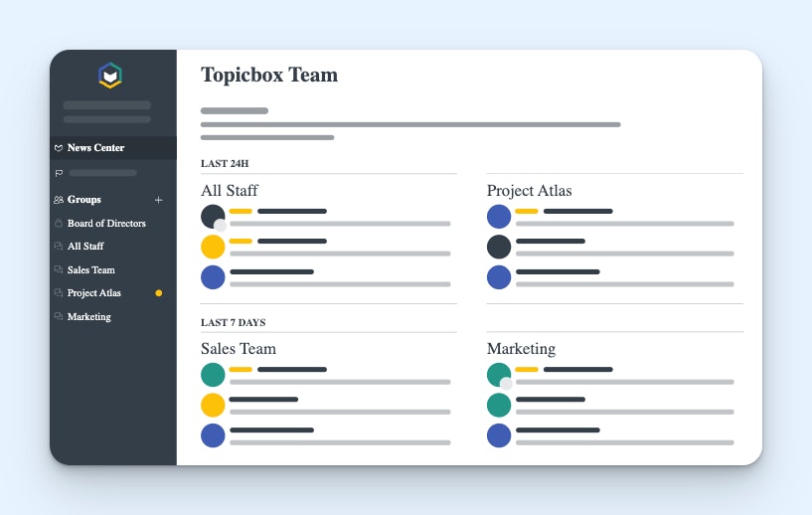The width and height of the screenshot is (812, 515).
Task: Open the All Staff section heading
Action: pyautogui.click(x=230, y=191)
